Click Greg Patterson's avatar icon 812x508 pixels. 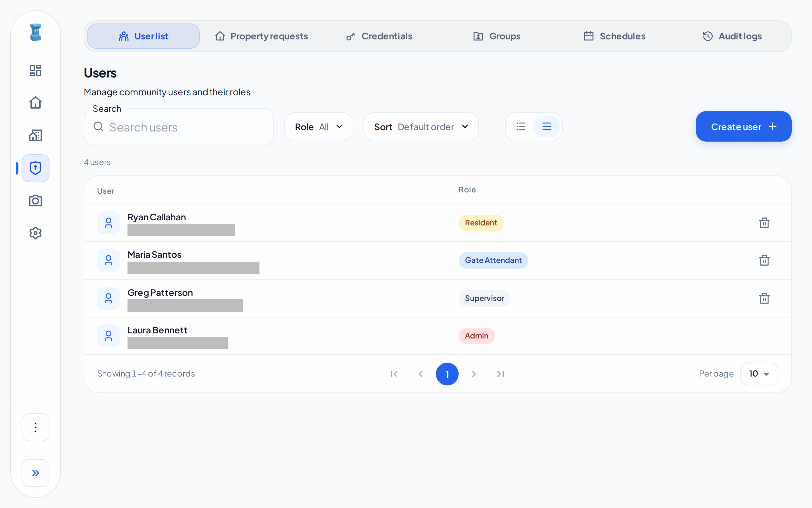pos(108,298)
